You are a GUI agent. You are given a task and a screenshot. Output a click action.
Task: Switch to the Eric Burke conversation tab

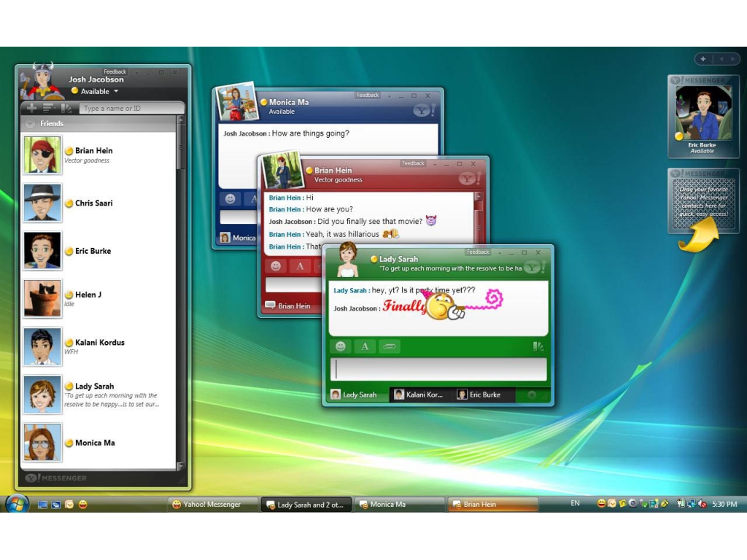(x=483, y=394)
